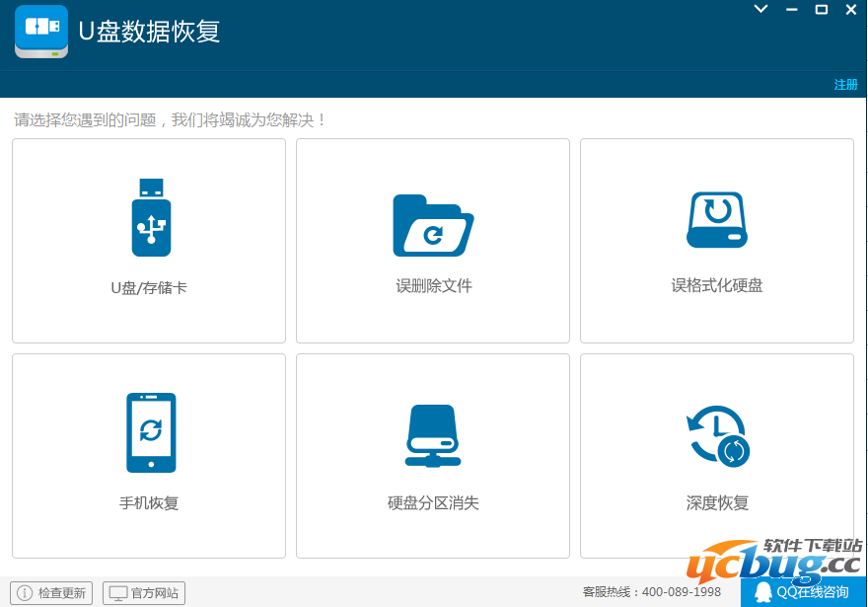The width and height of the screenshot is (868, 607).
Task: Select the U盘/存储卡 recovery mode
Action: click(148, 240)
